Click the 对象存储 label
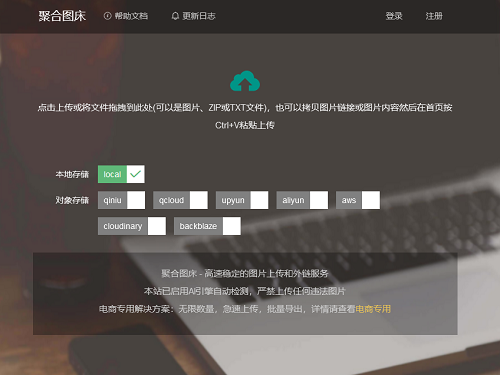The width and height of the screenshot is (500, 375). (x=72, y=200)
